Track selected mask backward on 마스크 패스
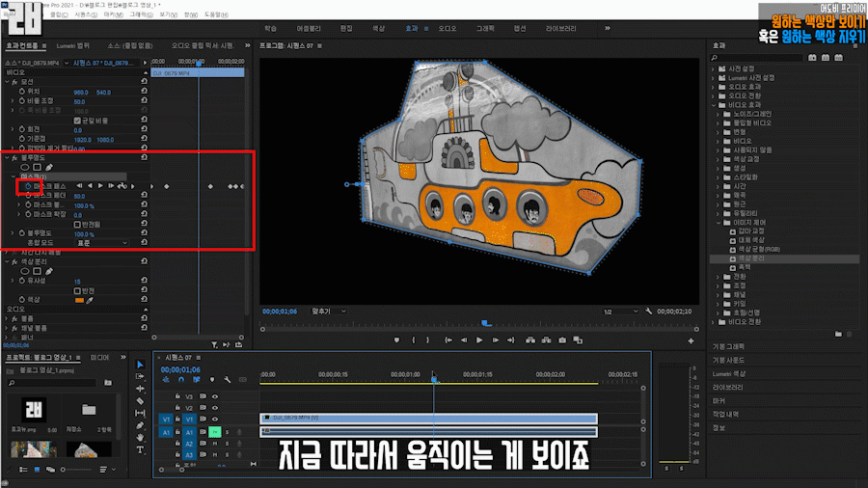Screen dimensions: 868x488 coord(90,186)
